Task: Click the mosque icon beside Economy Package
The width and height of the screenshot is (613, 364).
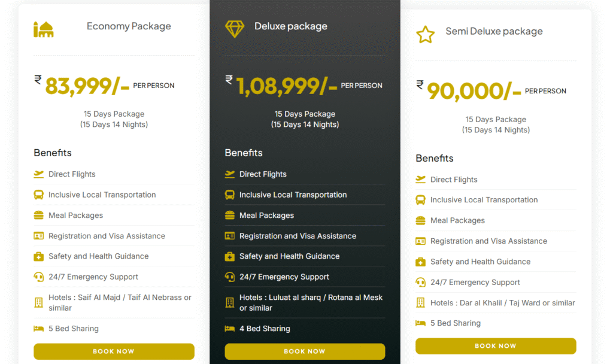Action: click(43, 29)
